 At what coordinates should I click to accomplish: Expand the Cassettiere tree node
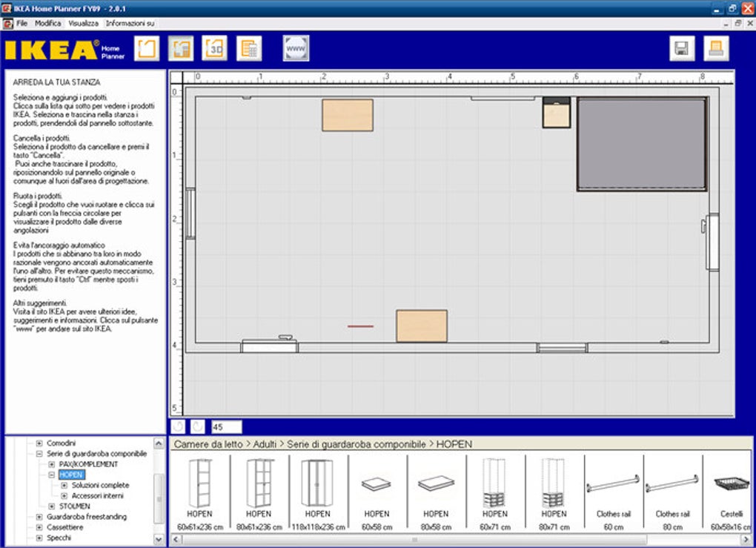pyautogui.click(x=39, y=527)
